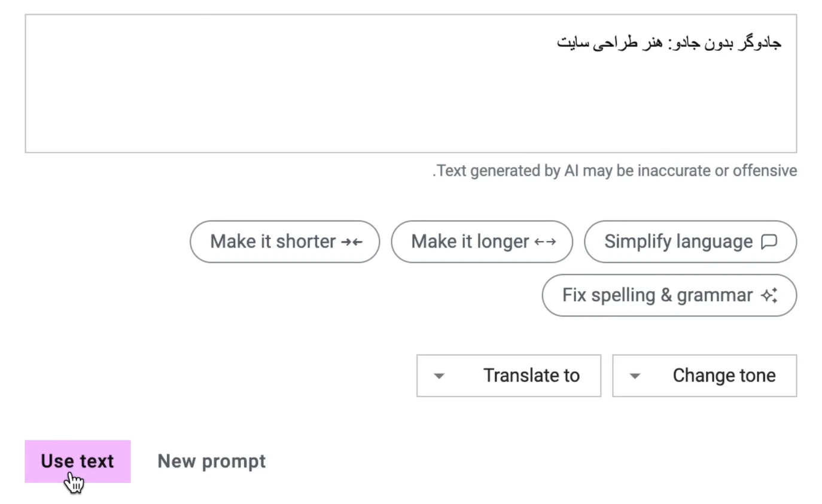Run Fix spelling & grammar on the text
Screen dimensions: 822x504
[x=668, y=295]
